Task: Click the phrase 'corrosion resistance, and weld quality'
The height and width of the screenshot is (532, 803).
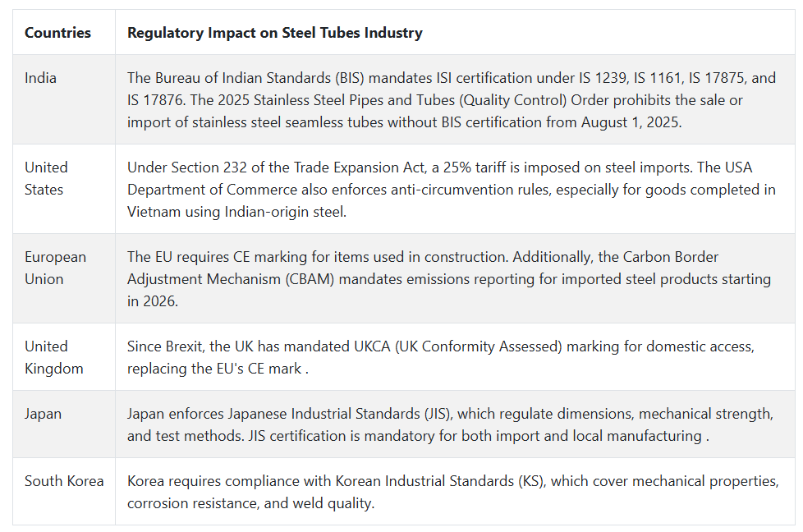Action: click(x=250, y=503)
